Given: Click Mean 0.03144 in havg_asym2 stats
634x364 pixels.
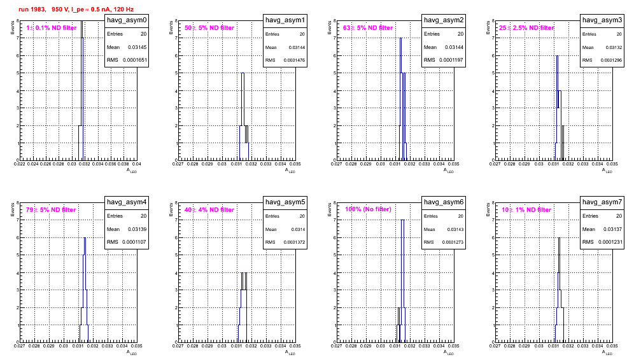Looking at the screenshot, I should point(444,47).
